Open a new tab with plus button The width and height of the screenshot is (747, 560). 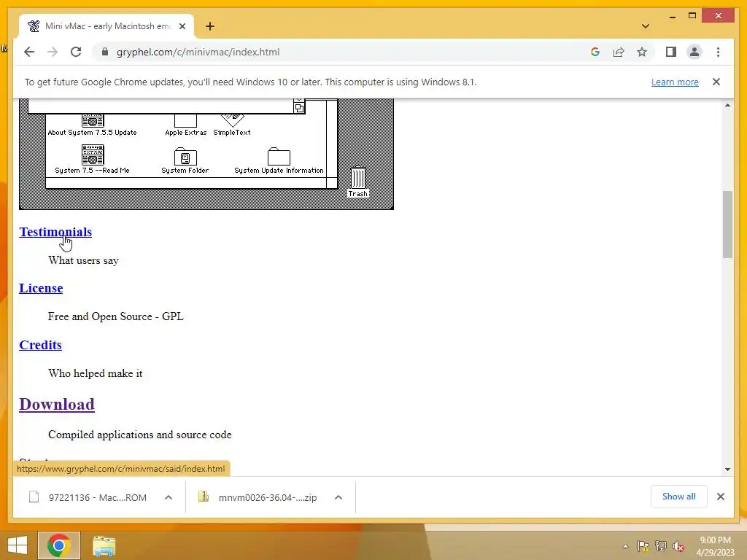click(210, 26)
